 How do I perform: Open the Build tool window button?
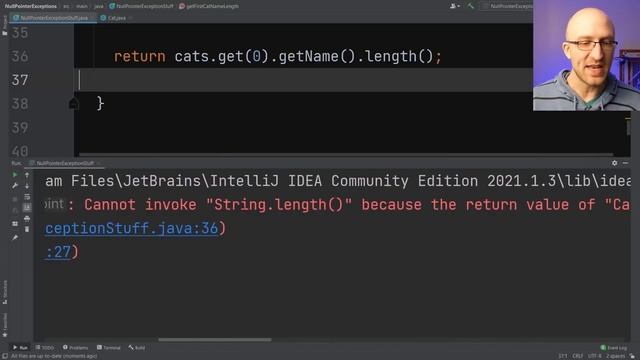pos(137,348)
